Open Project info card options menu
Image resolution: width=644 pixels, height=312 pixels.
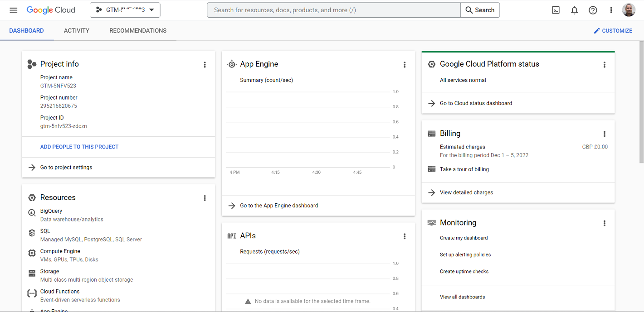tap(205, 65)
